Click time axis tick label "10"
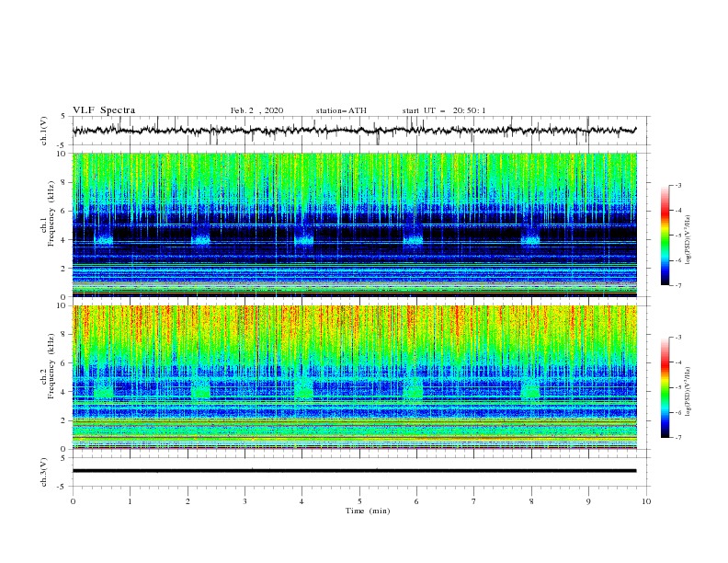This screenshot has width=728, height=563. [646, 501]
